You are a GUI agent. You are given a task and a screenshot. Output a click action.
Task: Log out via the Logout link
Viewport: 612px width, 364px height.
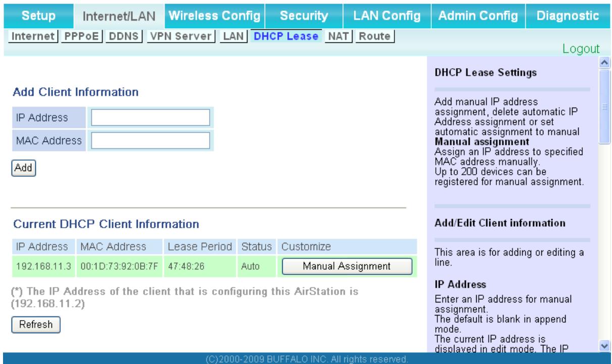tap(582, 49)
